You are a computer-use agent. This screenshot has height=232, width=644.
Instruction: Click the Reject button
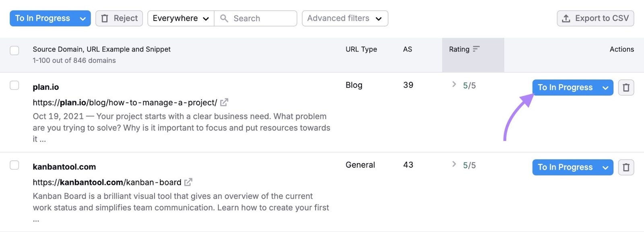click(x=119, y=18)
